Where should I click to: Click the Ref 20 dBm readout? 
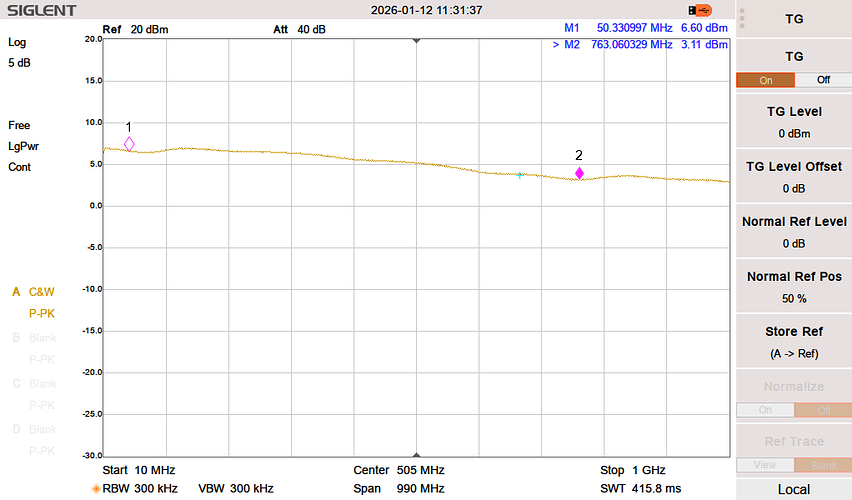point(135,29)
